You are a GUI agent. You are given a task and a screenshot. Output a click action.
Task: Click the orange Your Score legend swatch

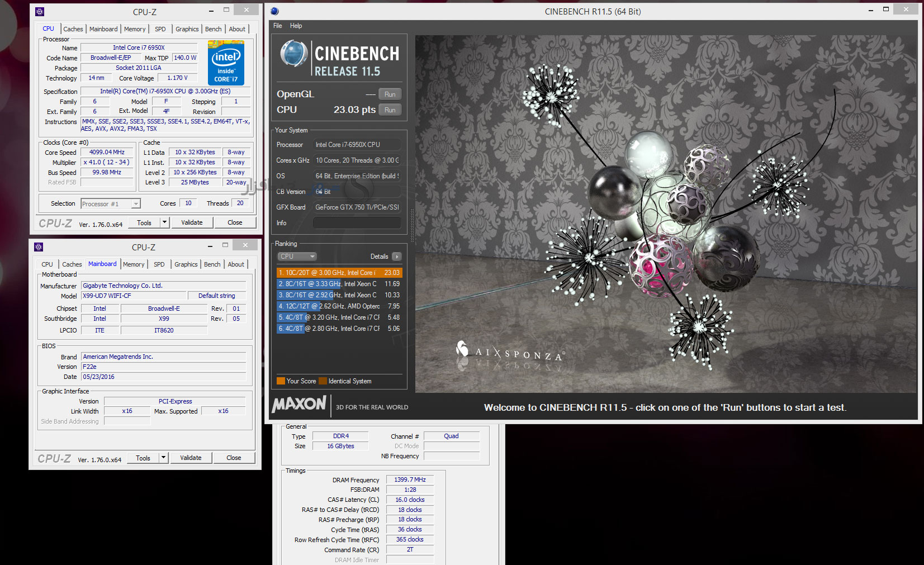click(x=281, y=381)
